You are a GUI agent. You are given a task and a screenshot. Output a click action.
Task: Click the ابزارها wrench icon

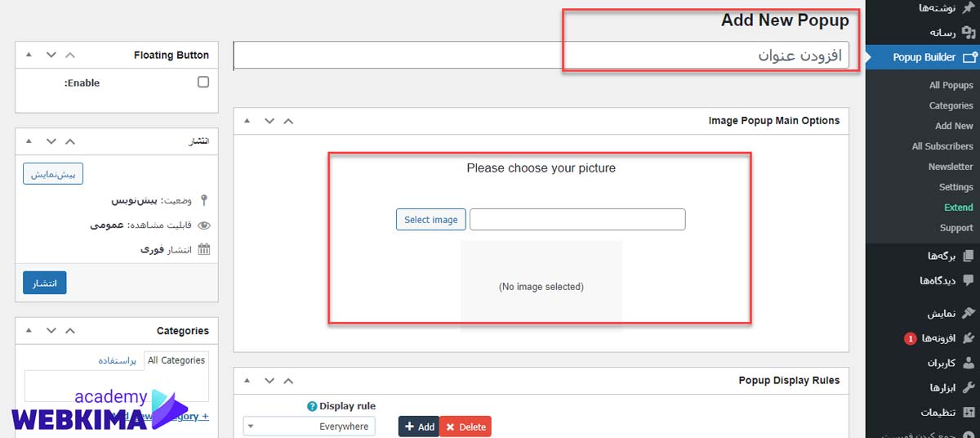969,387
